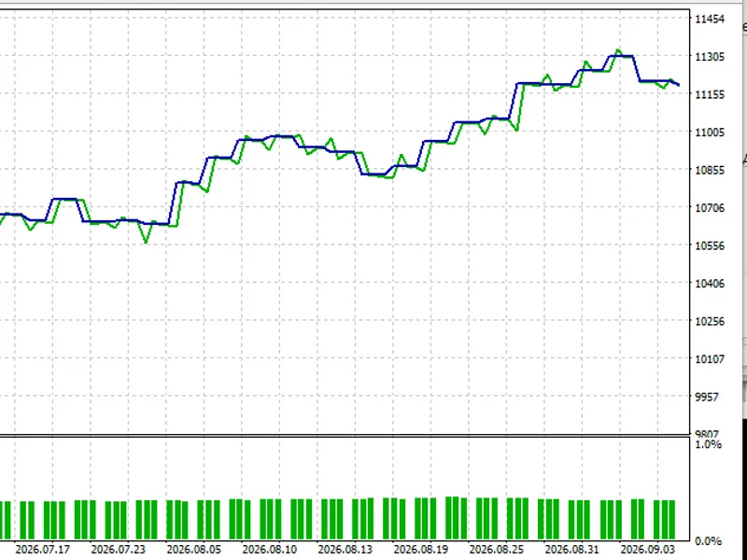Click the 2026.08.31 date label
The width and height of the screenshot is (747, 560).
pyautogui.click(x=572, y=550)
